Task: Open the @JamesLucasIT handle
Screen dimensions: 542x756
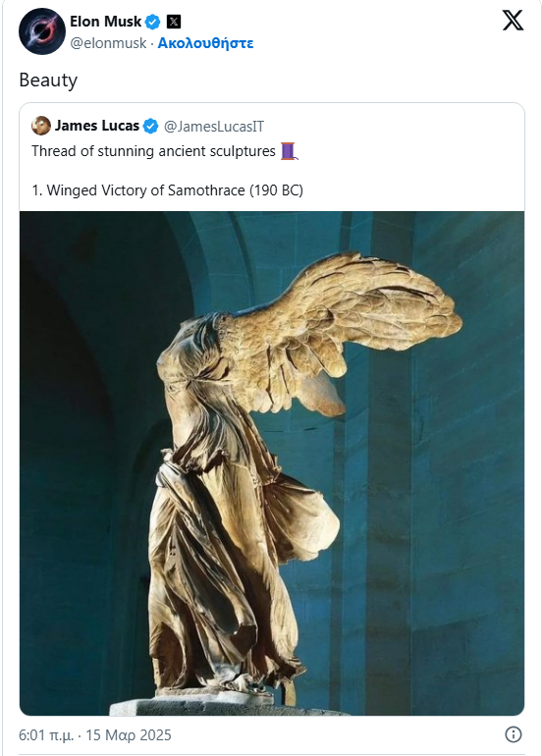Action: point(214,127)
